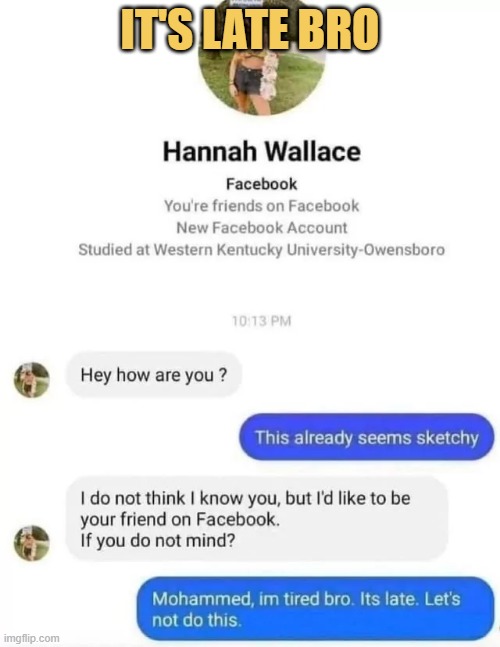Click 'your friend on Facebook.' message line
Screen dimensions: 500x647
tap(180, 519)
